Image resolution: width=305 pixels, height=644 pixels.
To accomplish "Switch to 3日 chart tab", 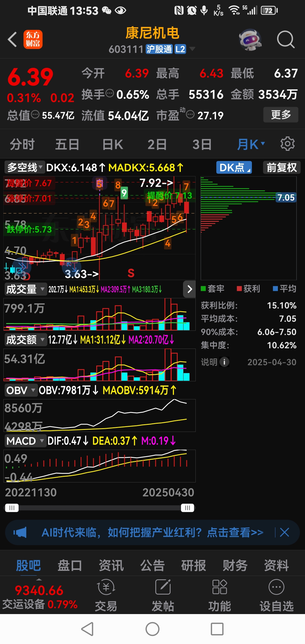I will [202, 144].
